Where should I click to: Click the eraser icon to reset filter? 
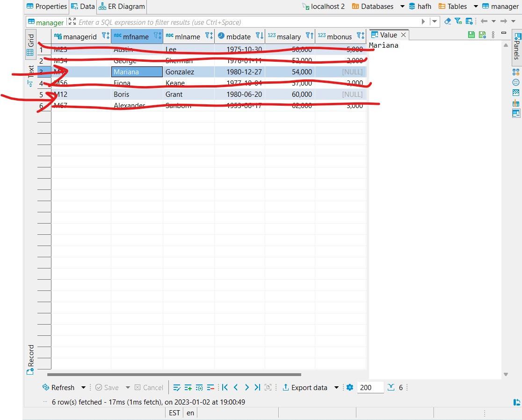[x=447, y=21]
